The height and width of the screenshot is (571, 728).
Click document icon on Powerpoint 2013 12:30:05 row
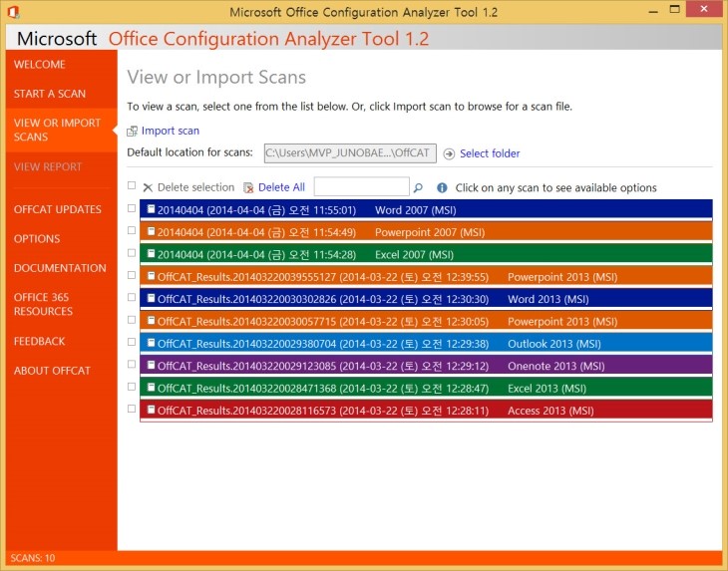[x=151, y=320]
